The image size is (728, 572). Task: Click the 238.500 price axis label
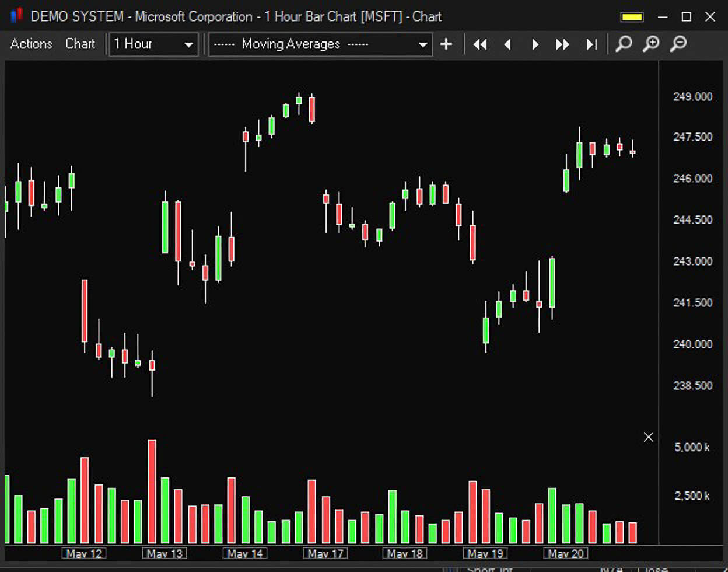click(x=692, y=385)
